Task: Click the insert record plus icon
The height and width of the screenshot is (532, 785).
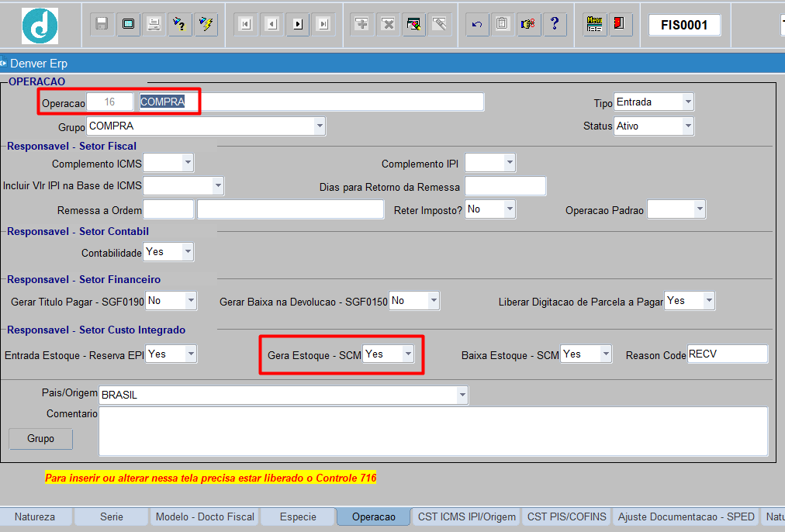Action: click(x=361, y=24)
